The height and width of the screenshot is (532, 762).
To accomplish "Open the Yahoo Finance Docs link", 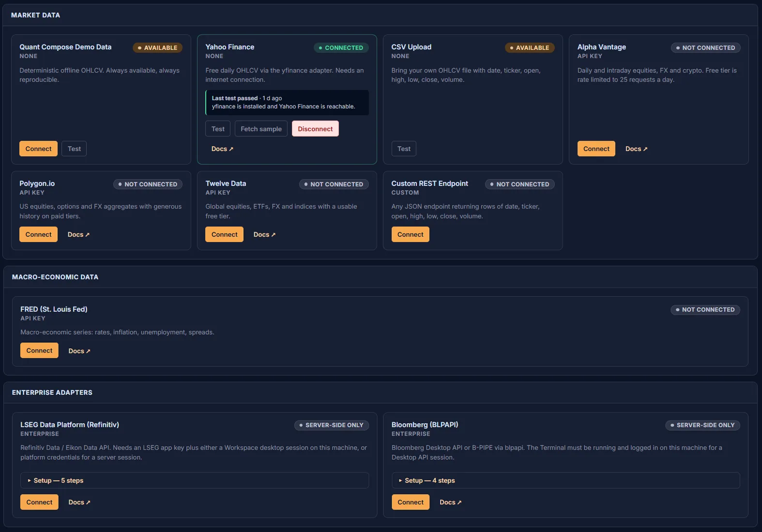I will (222, 149).
